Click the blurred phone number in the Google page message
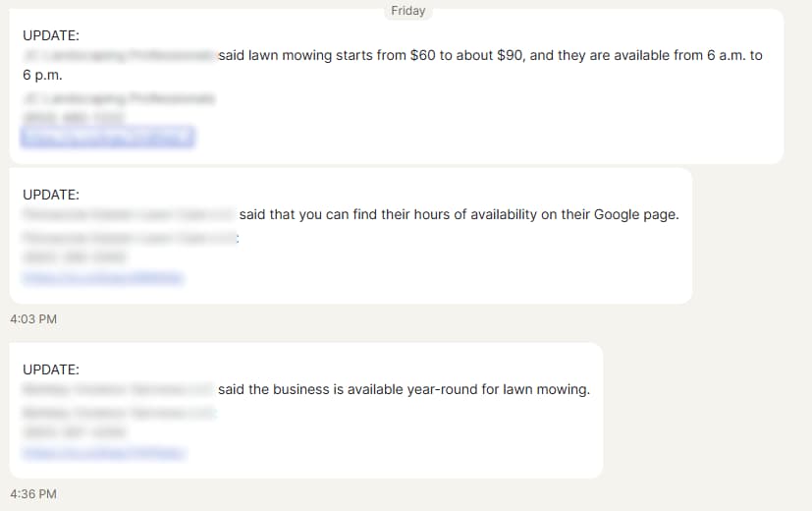The height and width of the screenshot is (511, 812). (x=74, y=257)
